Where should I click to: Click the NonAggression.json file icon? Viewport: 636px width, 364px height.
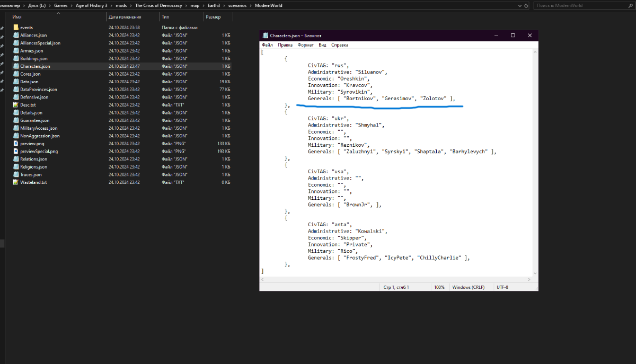[16, 136]
